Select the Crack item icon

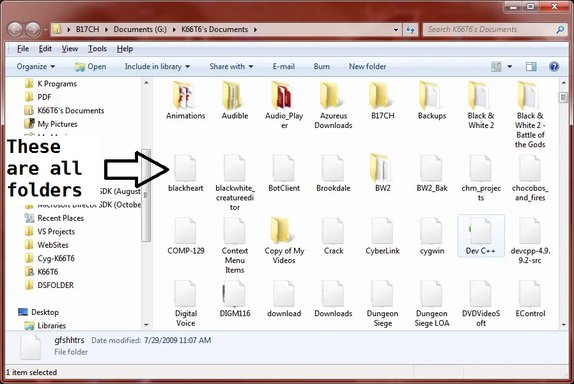tap(333, 231)
